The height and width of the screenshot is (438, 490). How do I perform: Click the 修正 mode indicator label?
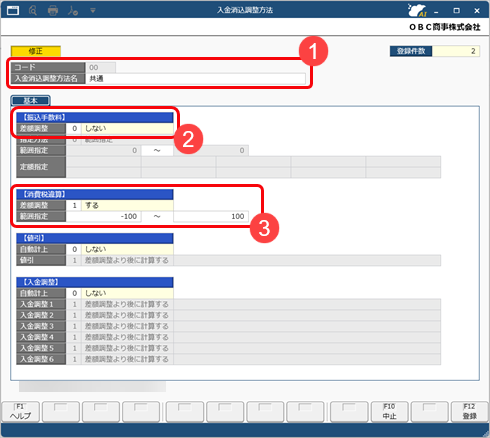[36, 51]
